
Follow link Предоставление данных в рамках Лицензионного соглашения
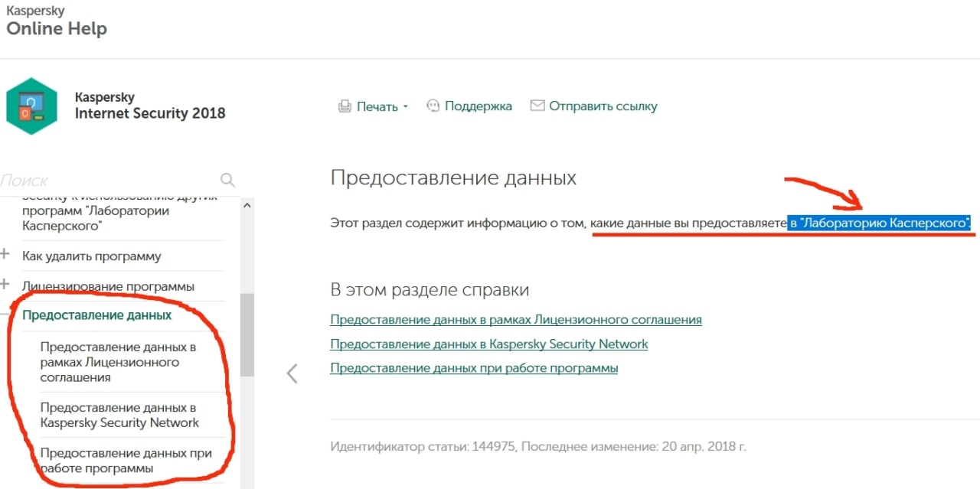516,319
